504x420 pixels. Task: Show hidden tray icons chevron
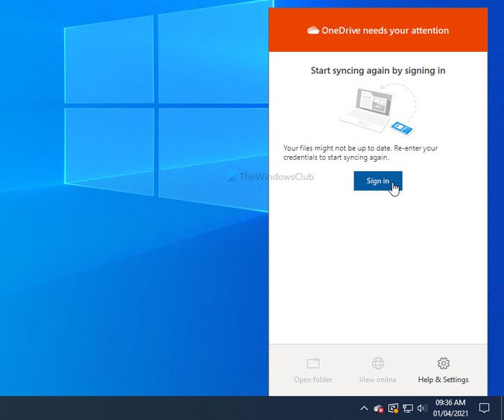click(364, 408)
